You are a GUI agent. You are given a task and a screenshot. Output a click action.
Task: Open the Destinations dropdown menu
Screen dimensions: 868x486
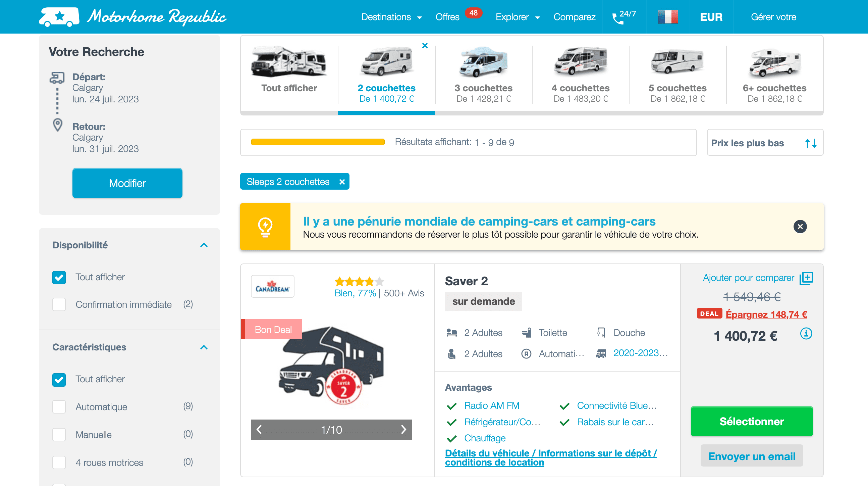(391, 17)
